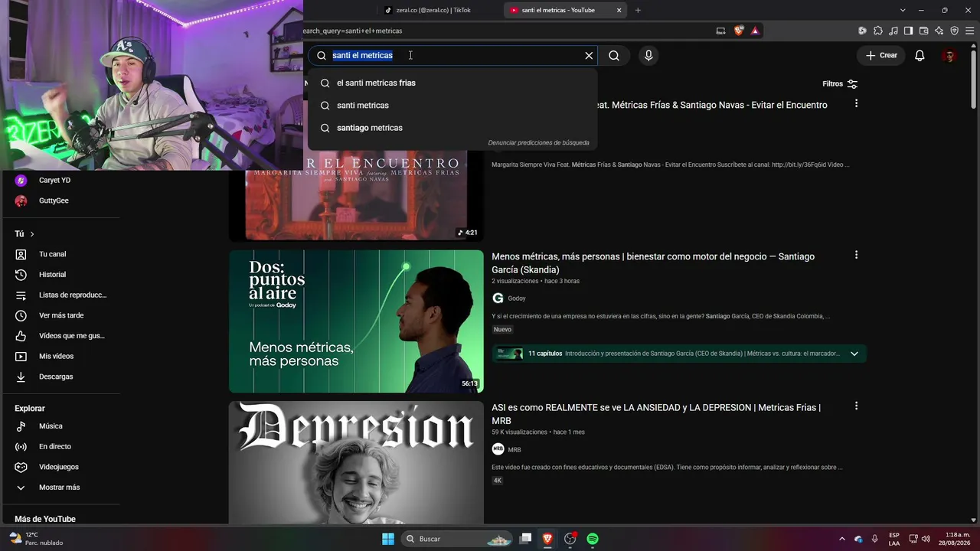Close the santi el metricas YouTube tab
Screen dimensions: 980x551
tap(619, 10)
